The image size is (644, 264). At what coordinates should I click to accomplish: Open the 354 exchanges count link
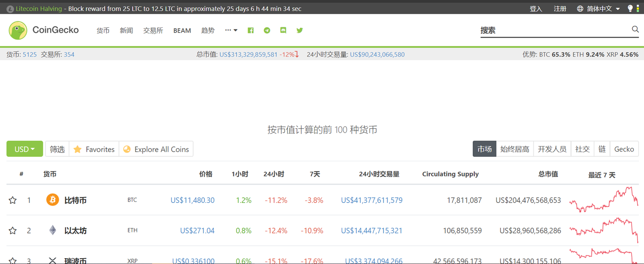coord(69,54)
